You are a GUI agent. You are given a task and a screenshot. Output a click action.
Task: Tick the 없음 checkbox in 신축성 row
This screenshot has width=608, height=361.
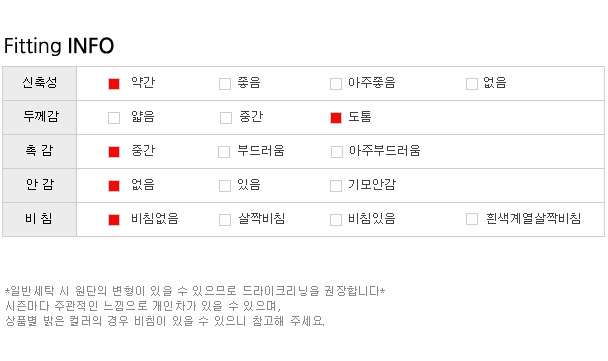click(472, 84)
